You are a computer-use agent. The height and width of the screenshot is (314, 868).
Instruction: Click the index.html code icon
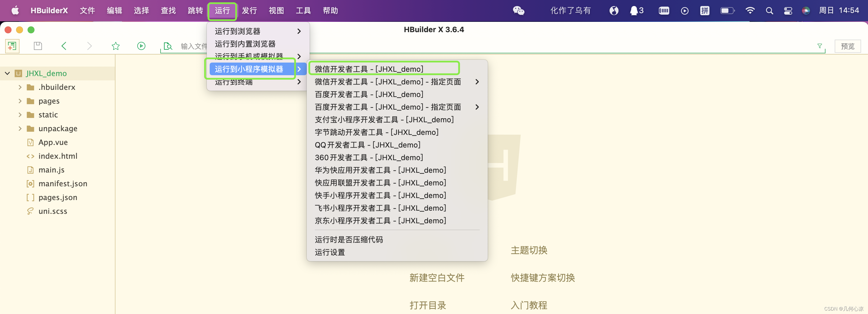(x=30, y=156)
